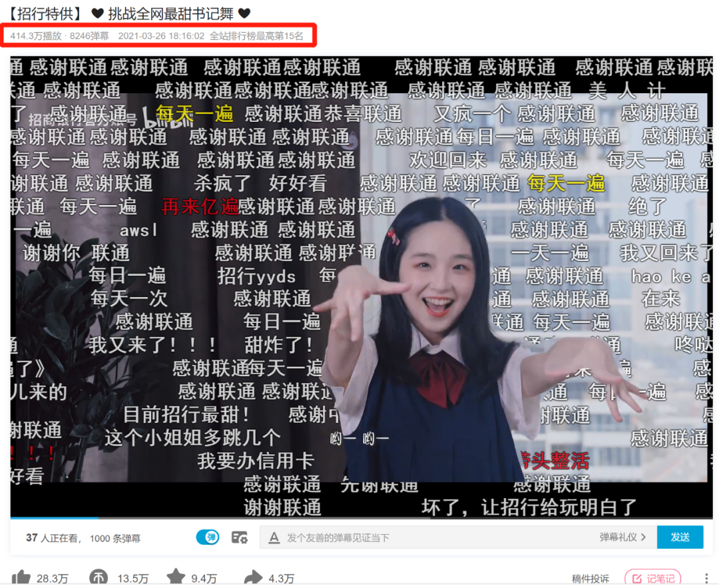This screenshot has width=719, height=588.
Task: Toss a coin using the coin icon
Action: (x=99, y=578)
